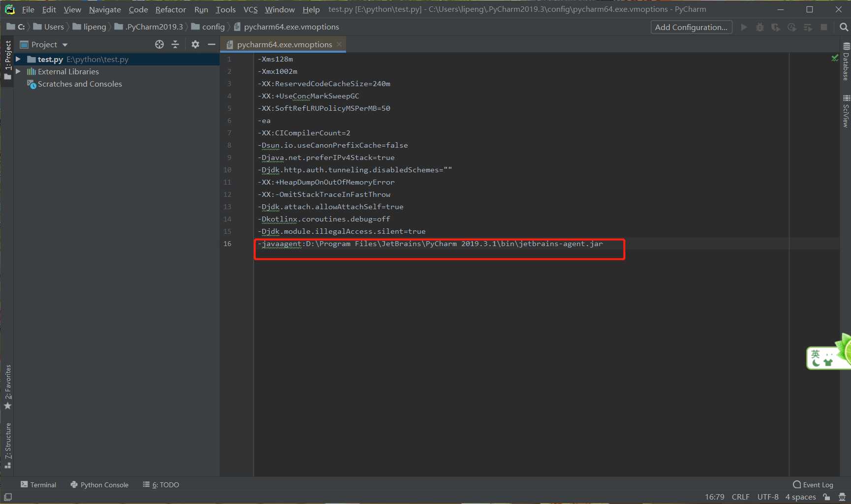
Task: Click the Profile run icon
Action: click(792, 27)
